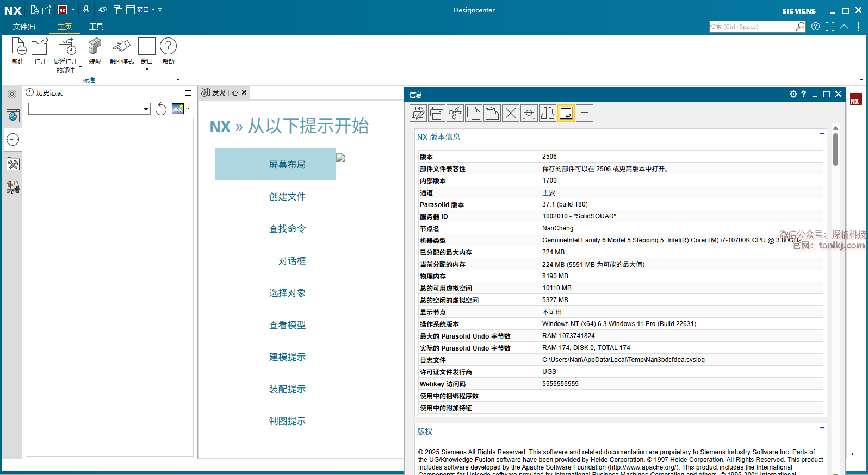The height and width of the screenshot is (475, 868).
Task: Toggle word wrap button in 信息 toolbar
Action: (566, 113)
